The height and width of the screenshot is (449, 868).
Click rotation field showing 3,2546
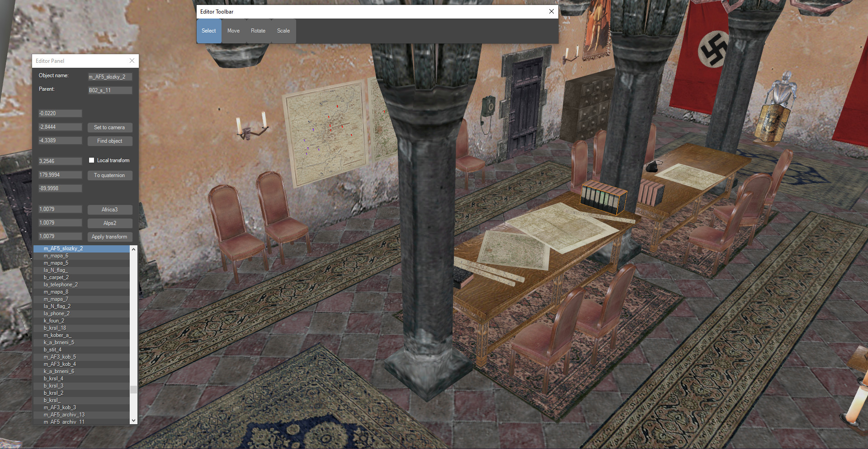point(60,161)
